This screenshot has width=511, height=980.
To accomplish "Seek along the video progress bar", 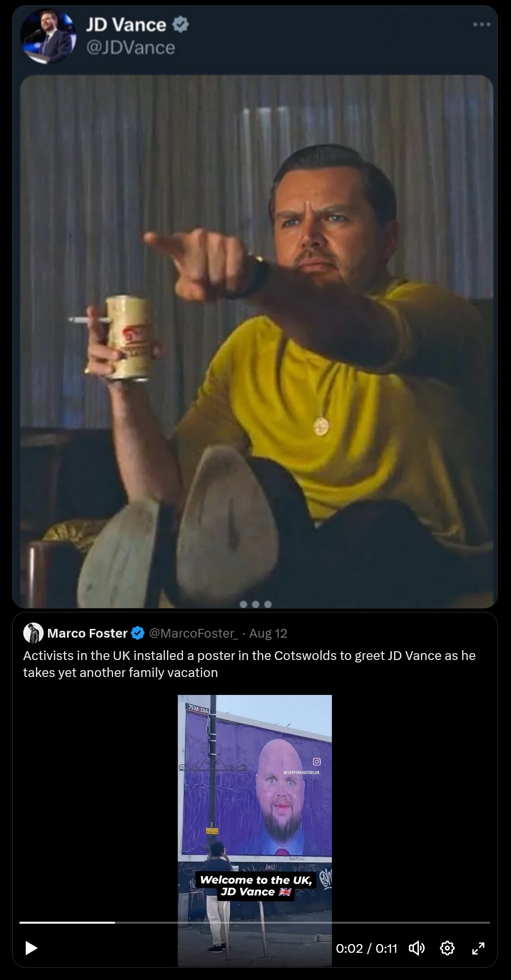I will point(255,922).
